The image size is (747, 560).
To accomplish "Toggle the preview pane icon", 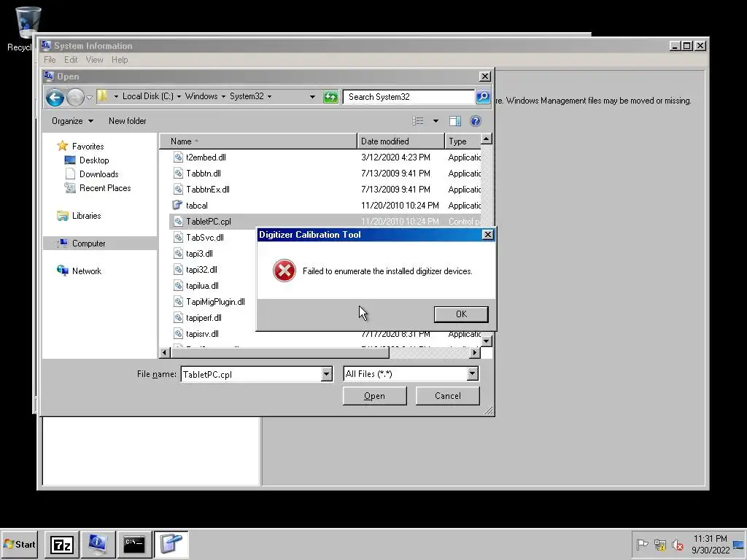I will tap(455, 121).
